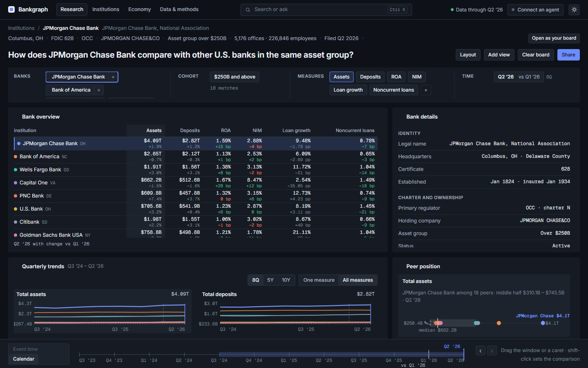Click the isolated orange dot on peer position axis
Viewport: 588px width, 368px height.
click(499, 323)
